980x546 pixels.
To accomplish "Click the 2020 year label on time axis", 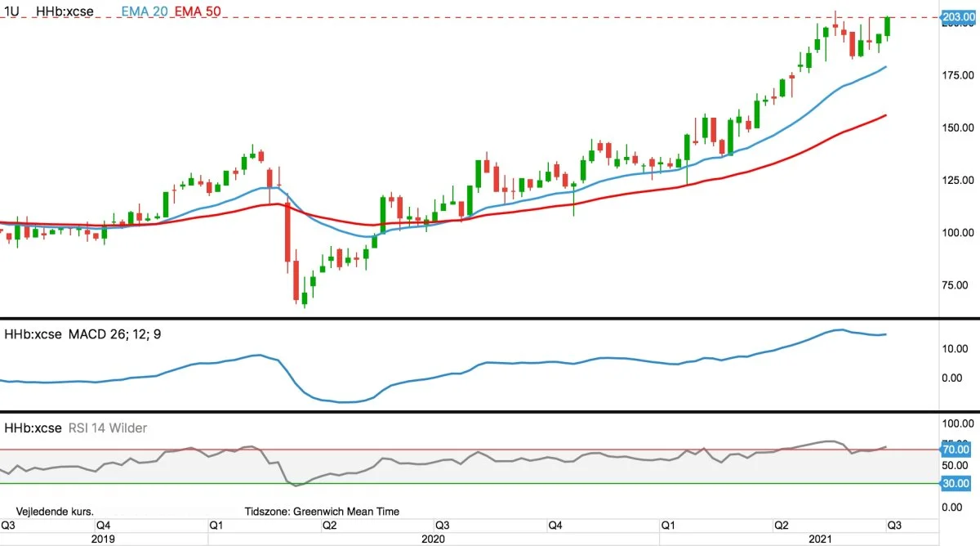I will 433,539.
